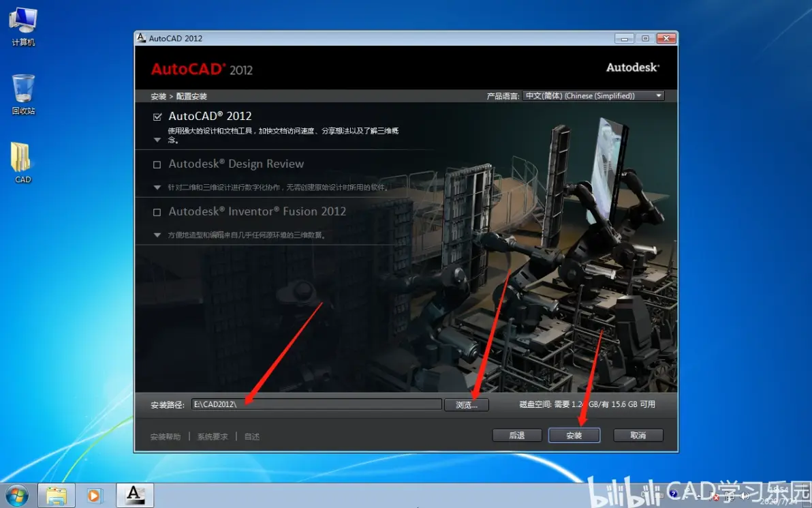Image resolution: width=812 pixels, height=508 pixels.
Task: Open the Windows Start button
Action: pos(16,496)
